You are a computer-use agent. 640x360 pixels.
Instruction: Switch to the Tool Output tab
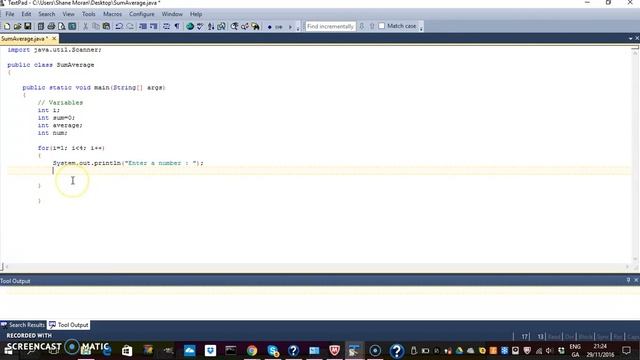(69, 325)
